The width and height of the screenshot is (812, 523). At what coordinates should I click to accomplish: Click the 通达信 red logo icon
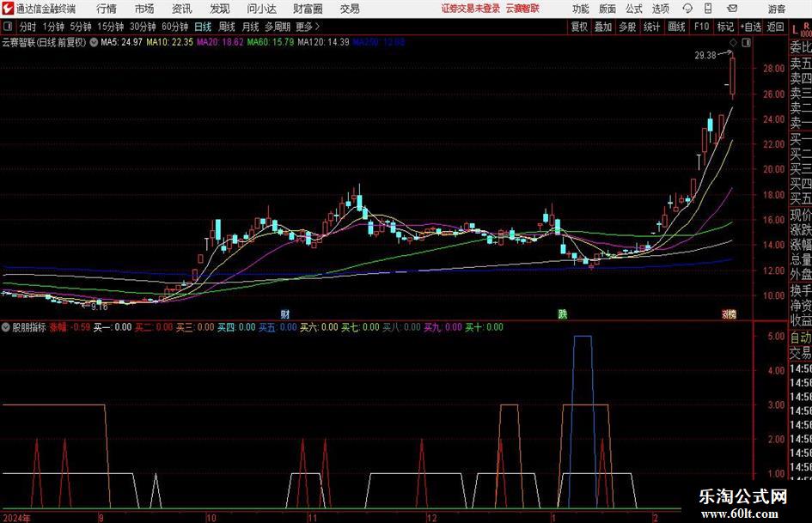[x=8, y=9]
